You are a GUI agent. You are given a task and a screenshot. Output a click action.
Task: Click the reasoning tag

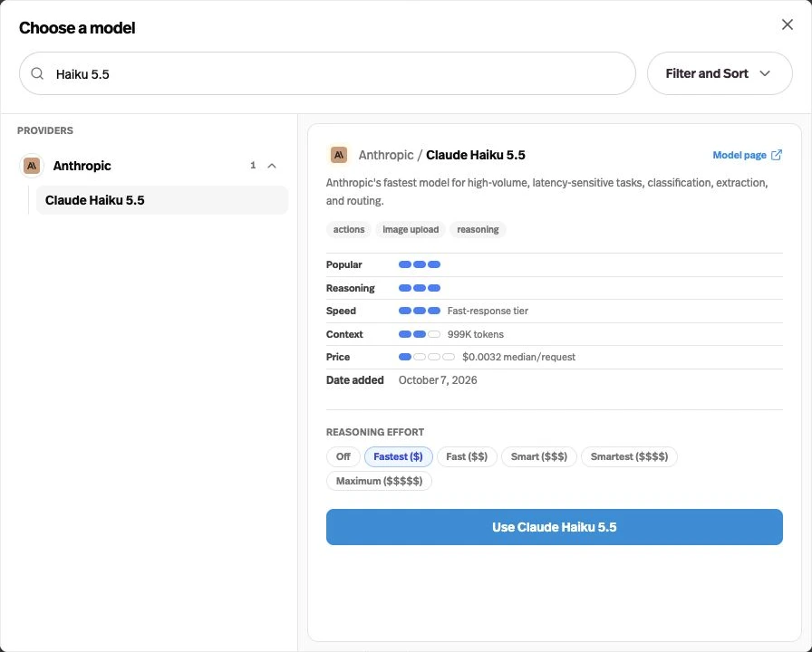[478, 229]
